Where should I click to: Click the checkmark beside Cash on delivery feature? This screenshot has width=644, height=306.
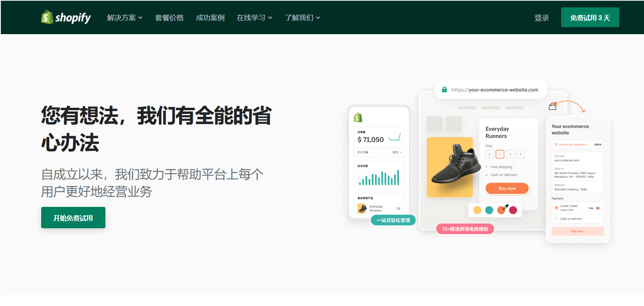click(487, 175)
